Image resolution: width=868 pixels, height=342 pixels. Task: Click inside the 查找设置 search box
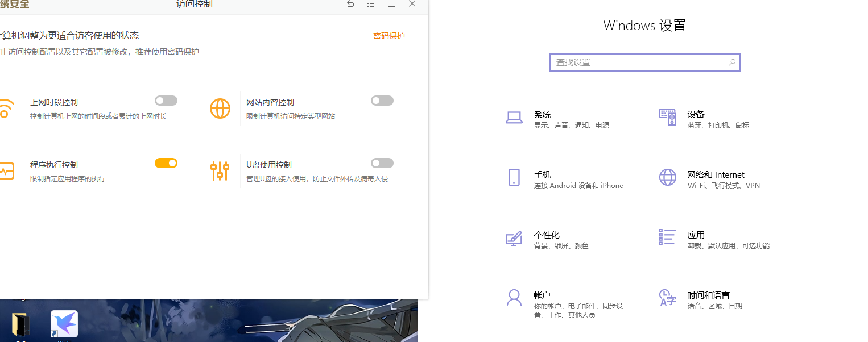[x=644, y=62]
